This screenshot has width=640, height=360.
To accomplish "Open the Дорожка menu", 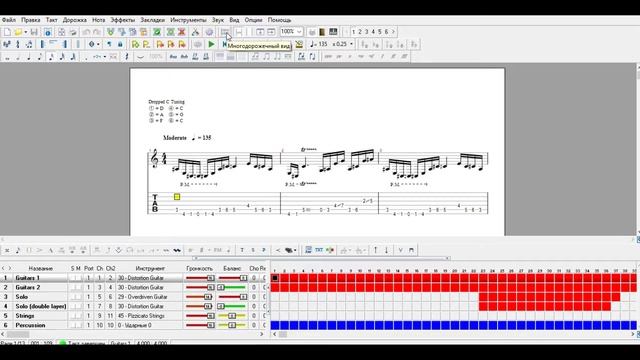I will point(74,20).
